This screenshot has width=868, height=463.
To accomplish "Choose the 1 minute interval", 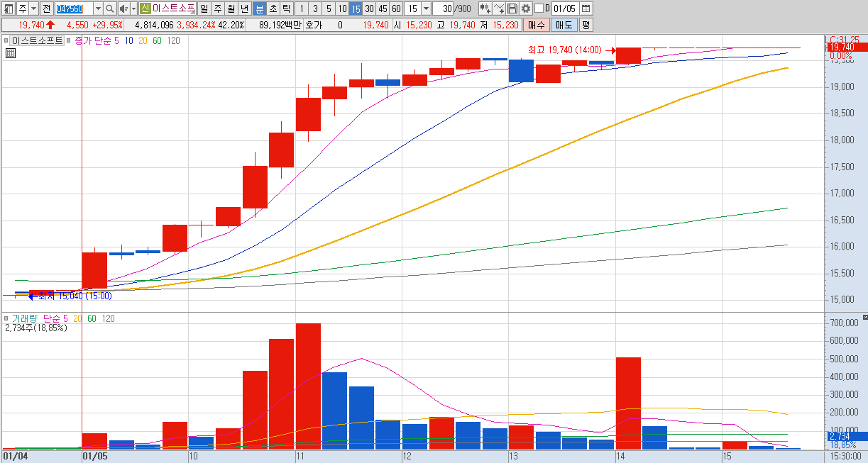I will [301, 9].
